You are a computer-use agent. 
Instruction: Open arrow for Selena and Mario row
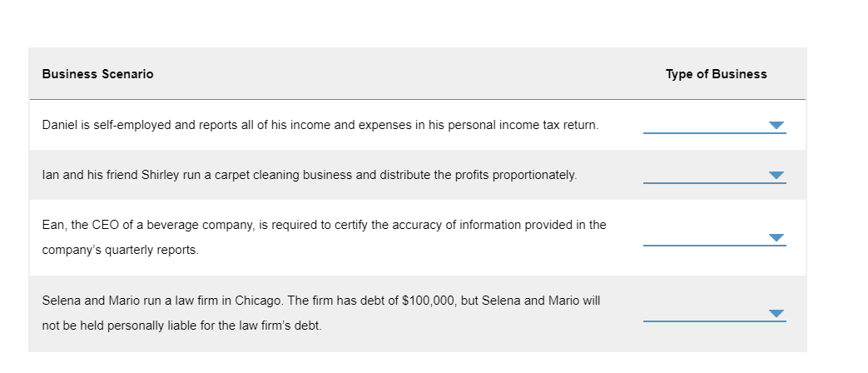point(776,314)
